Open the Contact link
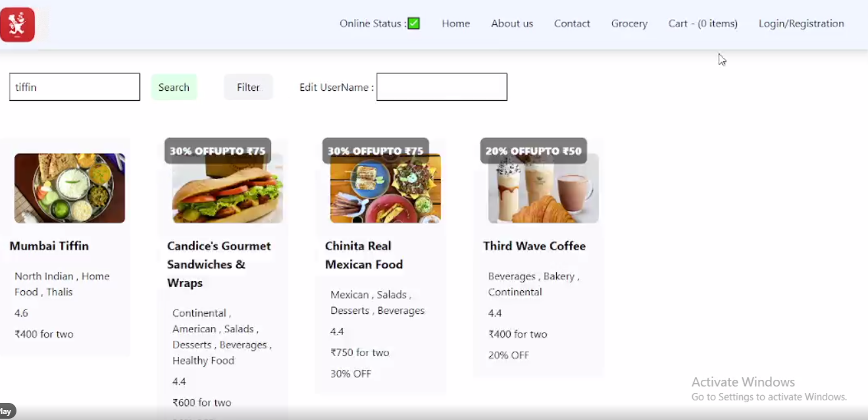 572,24
